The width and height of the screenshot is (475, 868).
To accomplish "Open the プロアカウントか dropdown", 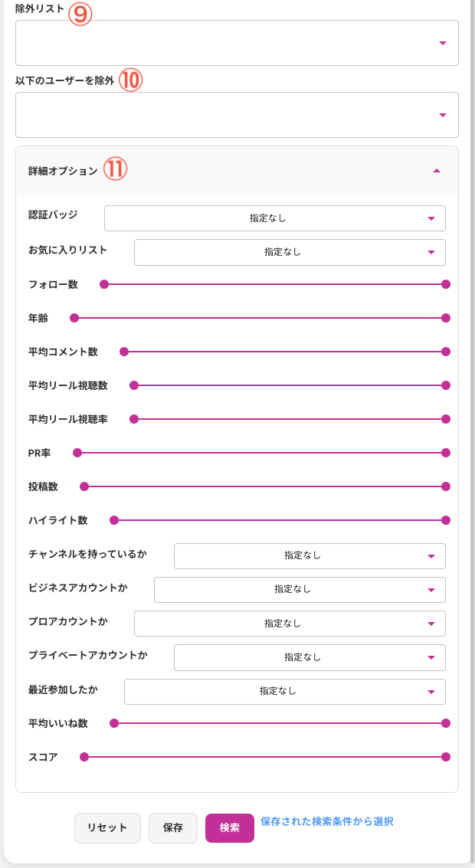I will (x=290, y=624).
